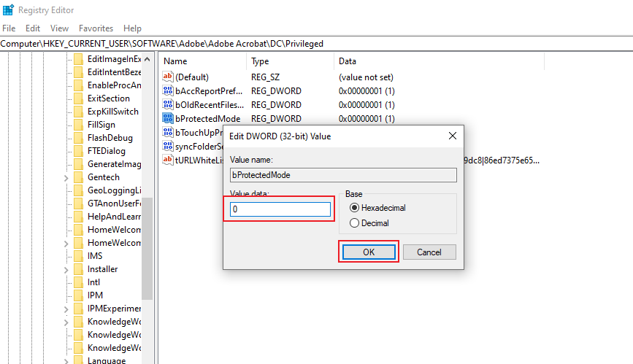Click the bTouchUpPr DWORD value icon
Screen dimensions: 633x364
[167, 132]
